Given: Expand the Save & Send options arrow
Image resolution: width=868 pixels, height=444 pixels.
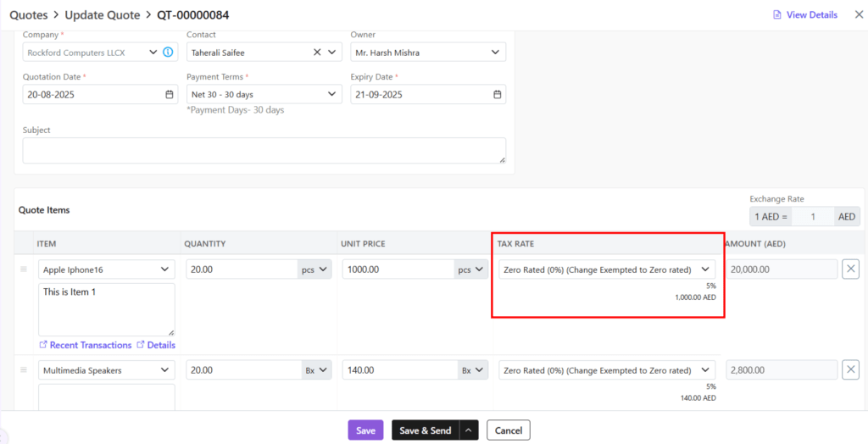Looking at the screenshot, I should tap(469, 430).
